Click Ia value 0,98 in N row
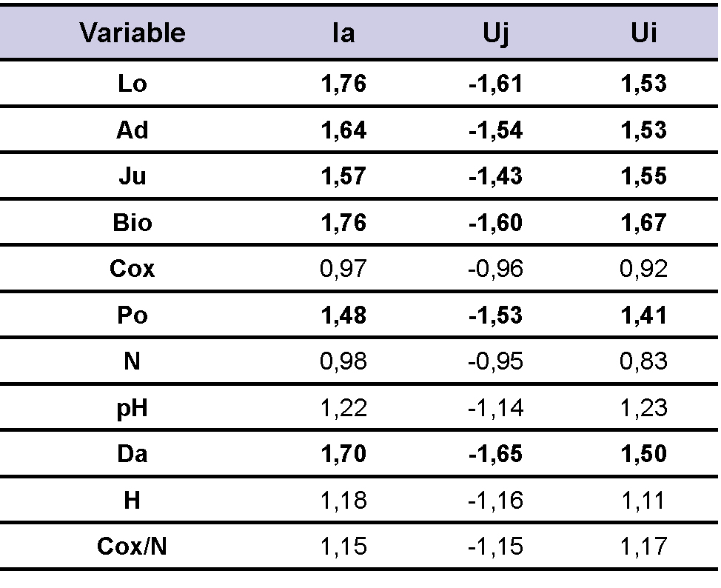Screen dimensions: 721x588 point(343,361)
